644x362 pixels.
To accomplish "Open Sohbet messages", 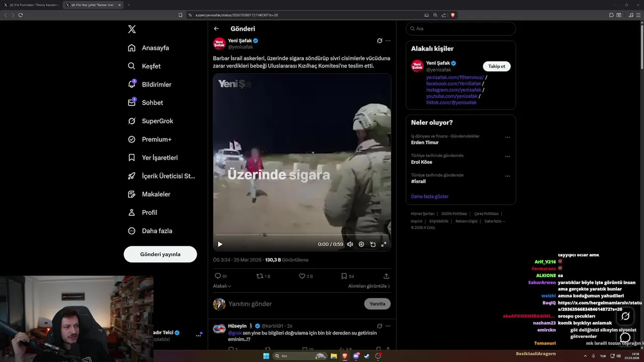I will tap(145, 103).
